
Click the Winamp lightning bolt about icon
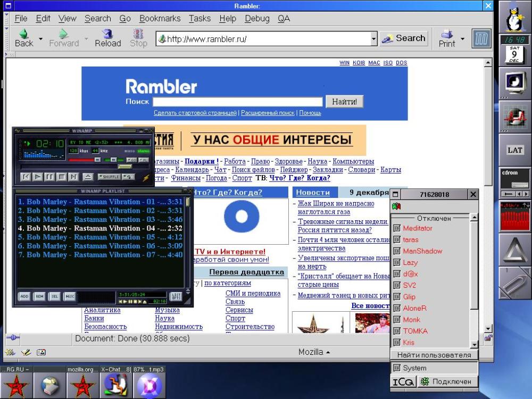[146, 178]
